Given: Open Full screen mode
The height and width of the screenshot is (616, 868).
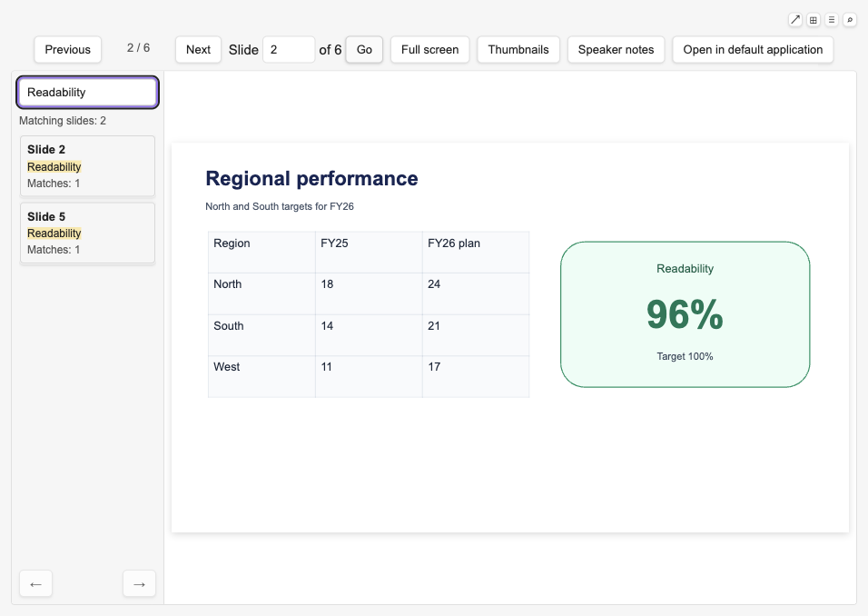Looking at the screenshot, I should (x=430, y=50).
